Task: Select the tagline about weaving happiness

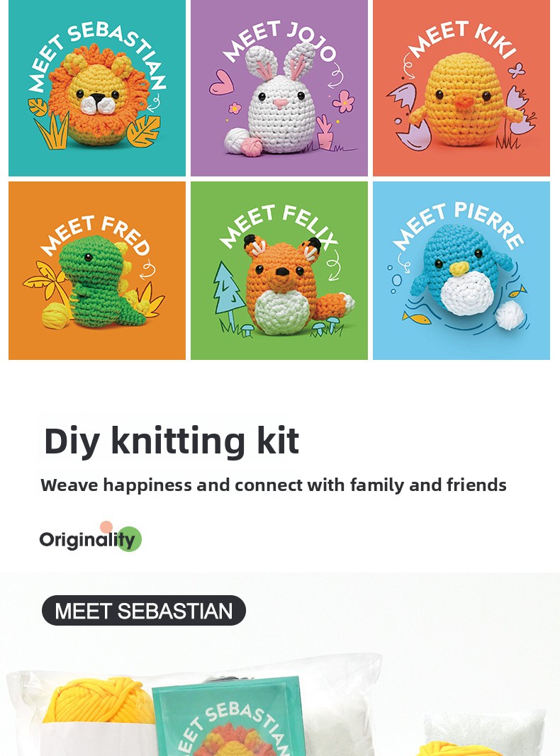Action: pyautogui.click(x=274, y=485)
